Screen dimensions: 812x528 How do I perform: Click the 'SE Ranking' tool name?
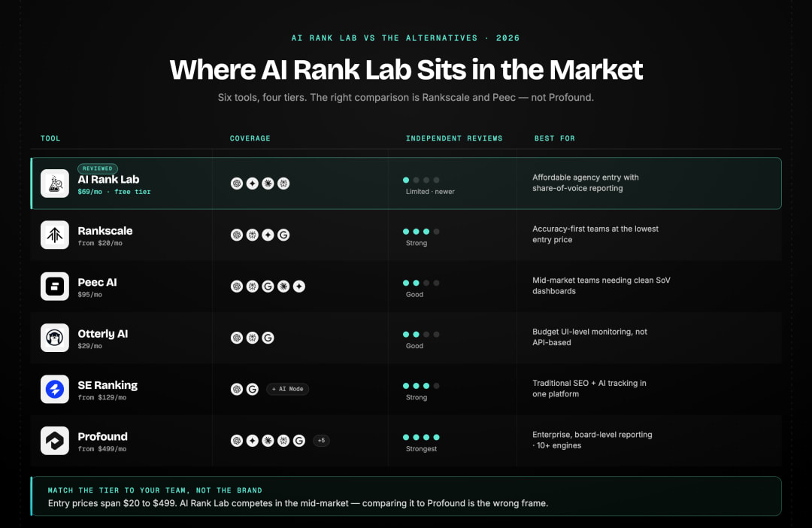[108, 385]
